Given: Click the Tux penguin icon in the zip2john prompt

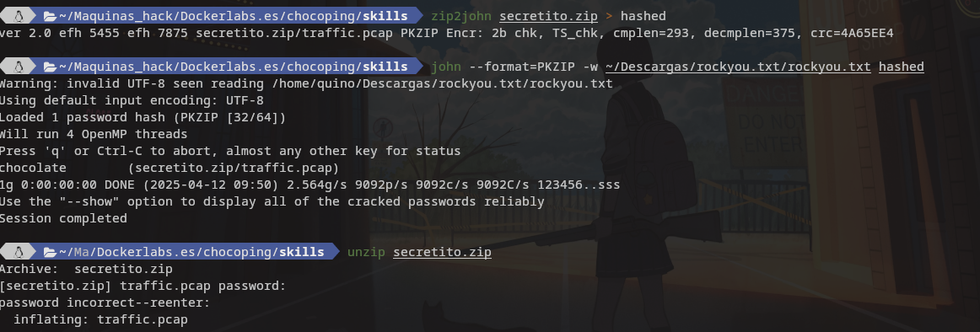Looking at the screenshot, I should point(19,16).
